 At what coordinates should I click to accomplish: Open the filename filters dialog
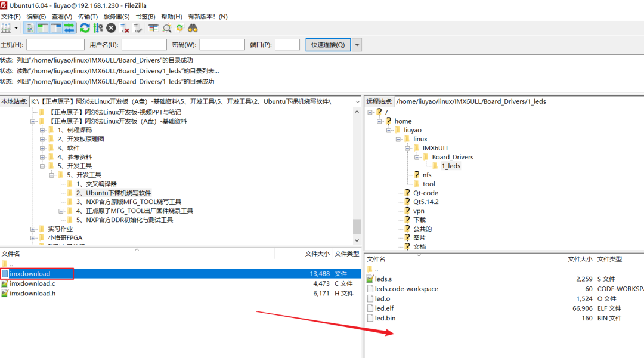coord(153,28)
